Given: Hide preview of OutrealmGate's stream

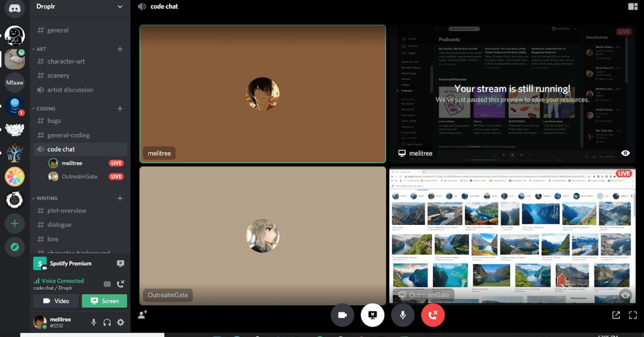Looking at the screenshot, I should click(x=624, y=295).
